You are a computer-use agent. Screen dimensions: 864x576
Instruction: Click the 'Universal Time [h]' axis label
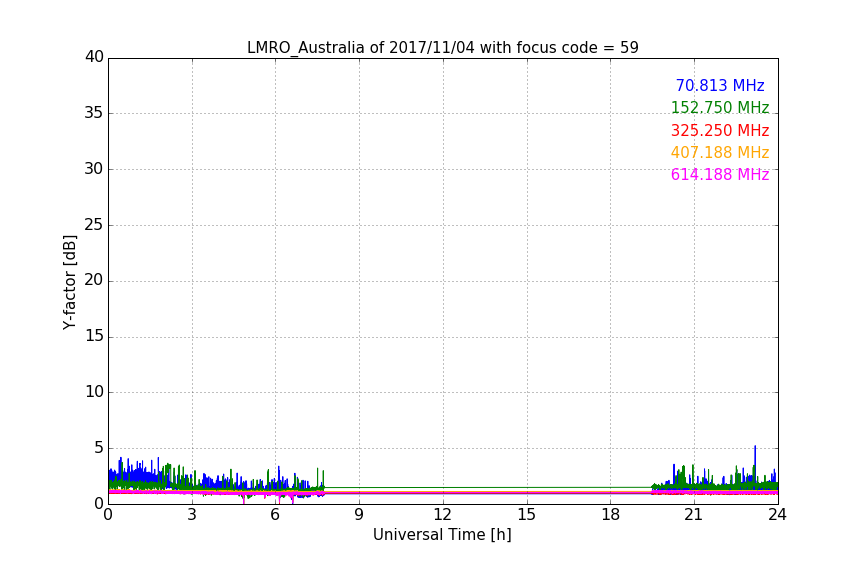pos(442,535)
